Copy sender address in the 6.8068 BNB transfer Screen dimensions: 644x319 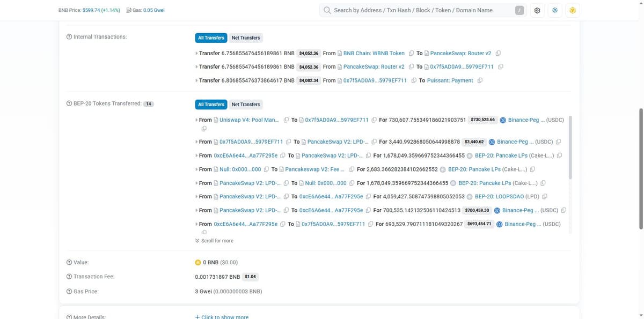point(414,81)
